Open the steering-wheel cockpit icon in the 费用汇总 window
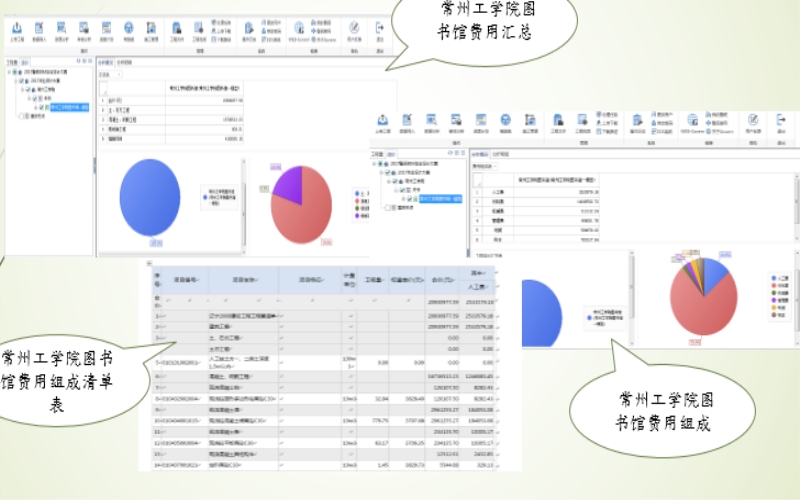800x500 pixels. coord(129,29)
